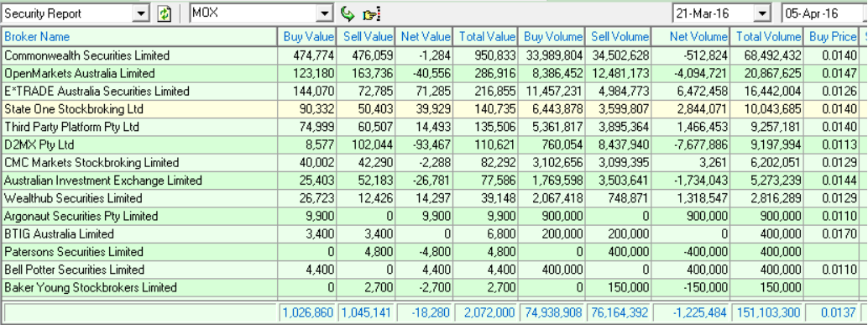Click the pointing hand options icon
The image size is (868, 325).
(371, 14)
